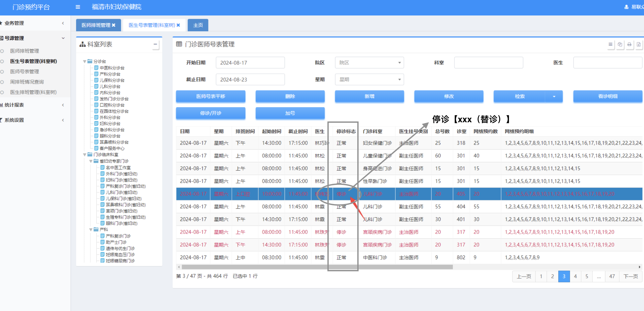The width and height of the screenshot is (644, 311).
Task: Click the table columns list icon
Action: pos(610,44)
